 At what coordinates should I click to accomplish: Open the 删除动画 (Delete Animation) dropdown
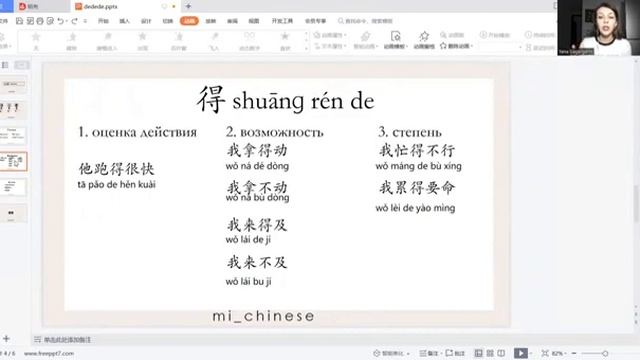click(x=456, y=46)
